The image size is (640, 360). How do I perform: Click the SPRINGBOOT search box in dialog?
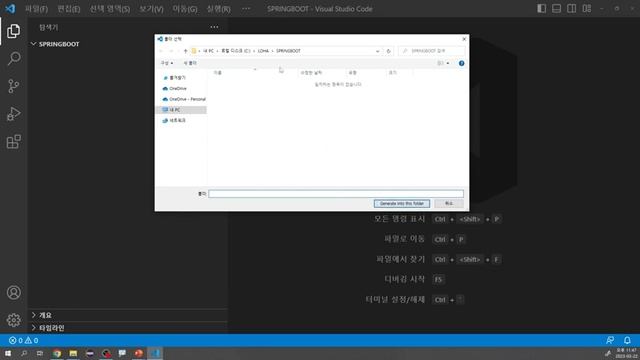click(x=432, y=51)
